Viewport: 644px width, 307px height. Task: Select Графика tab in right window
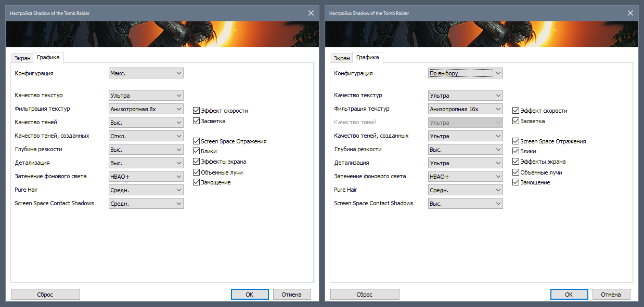pos(367,58)
